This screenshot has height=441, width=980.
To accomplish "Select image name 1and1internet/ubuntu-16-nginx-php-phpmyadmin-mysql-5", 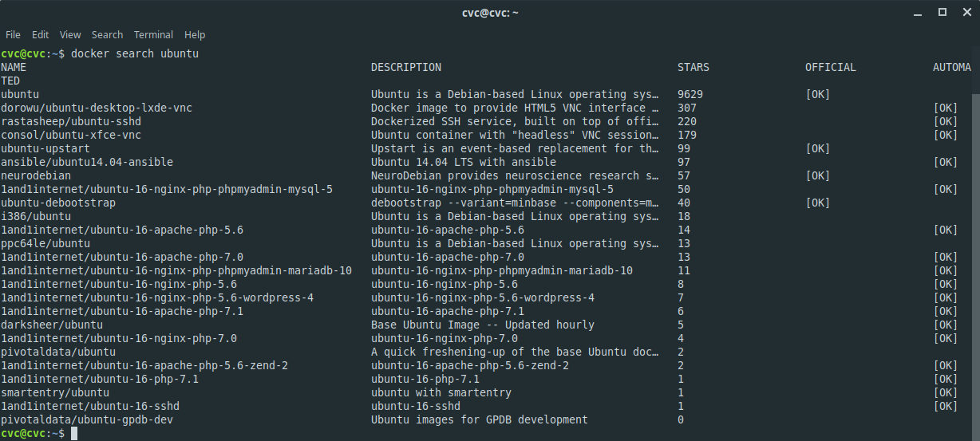I will pyautogui.click(x=167, y=189).
